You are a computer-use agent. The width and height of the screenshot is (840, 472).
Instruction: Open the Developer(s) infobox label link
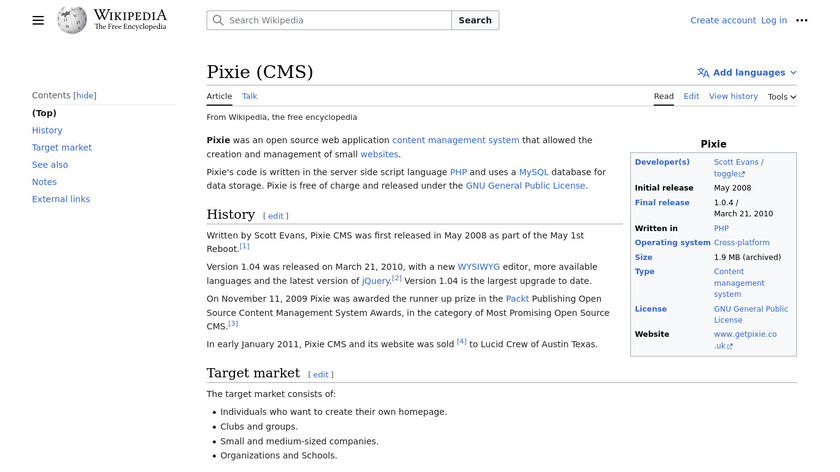pos(662,162)
